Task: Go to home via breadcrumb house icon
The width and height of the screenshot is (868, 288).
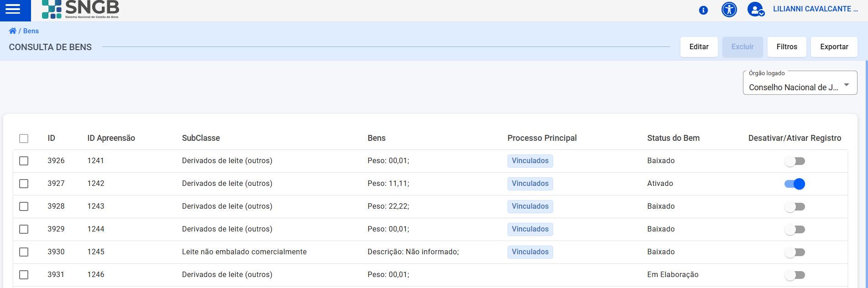Action: coord(12,31)
